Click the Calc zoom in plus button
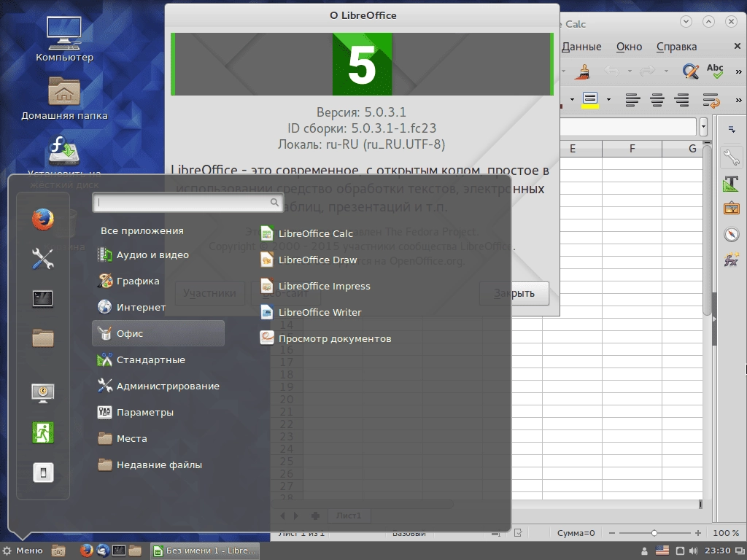Image resolution: width=747 pixels, height=560 pixels. [x=698, y=533]
